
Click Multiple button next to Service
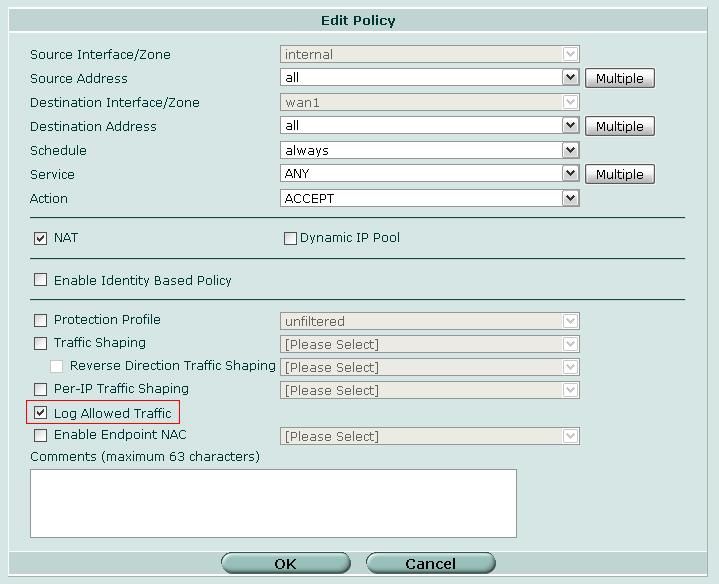click(x=619, y=174)
